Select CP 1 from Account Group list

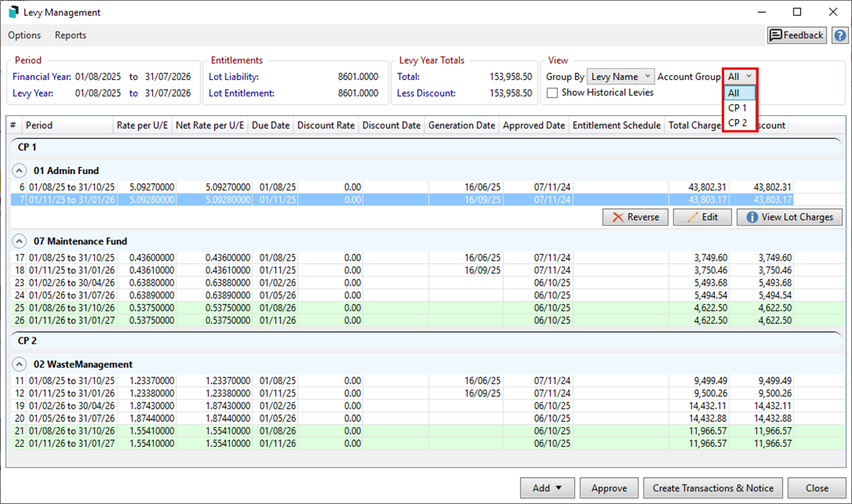pyautogui.click(x=738, y=108)
